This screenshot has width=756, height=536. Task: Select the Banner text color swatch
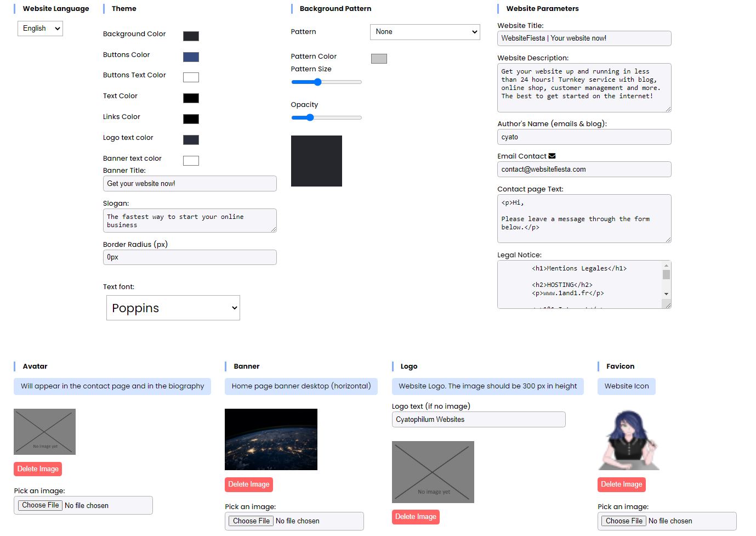[191, 161]
